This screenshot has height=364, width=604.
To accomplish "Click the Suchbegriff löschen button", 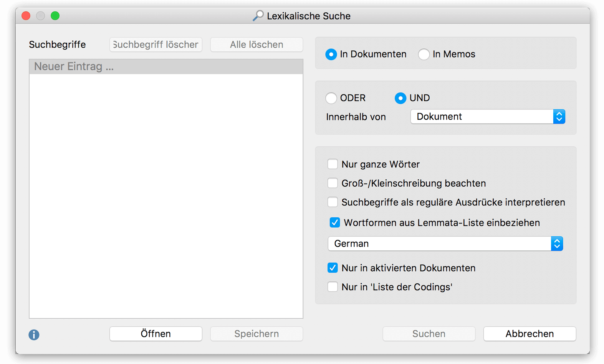I will click(x=156, y=45).
